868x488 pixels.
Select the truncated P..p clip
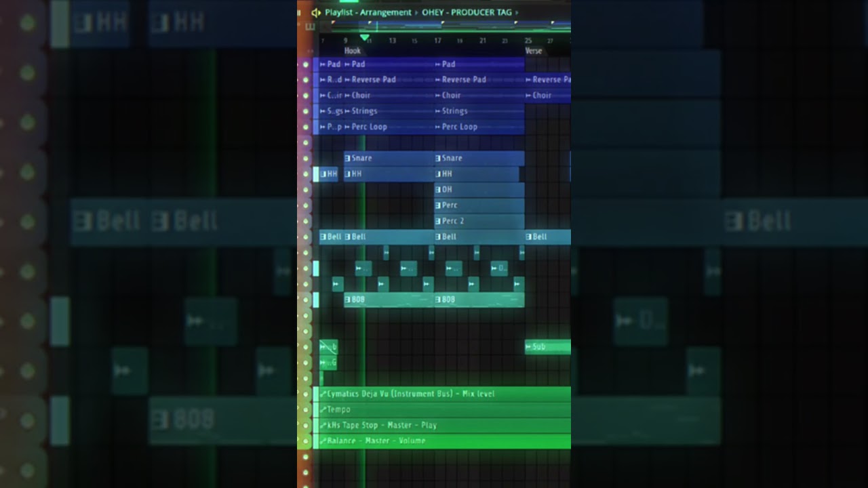331,127
